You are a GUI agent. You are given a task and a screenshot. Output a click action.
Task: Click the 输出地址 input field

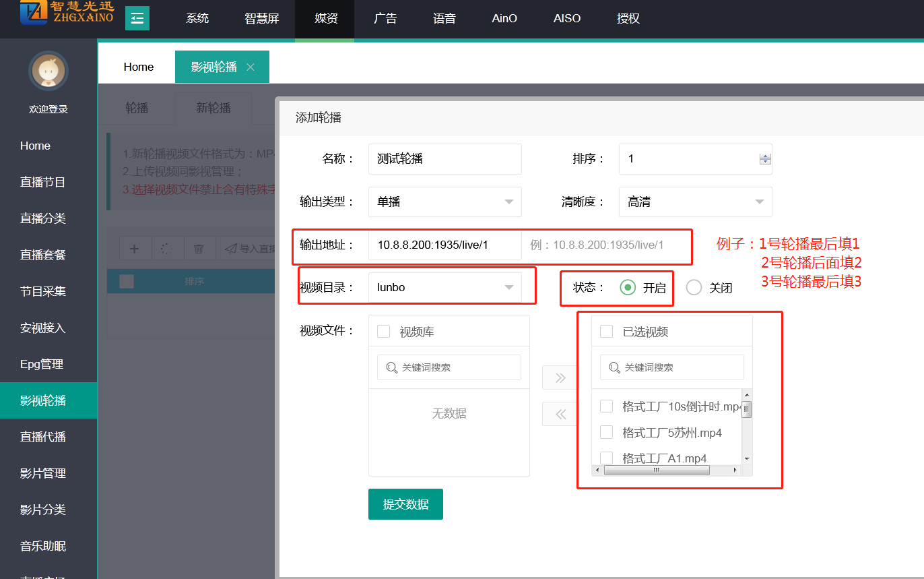point(445,245)
